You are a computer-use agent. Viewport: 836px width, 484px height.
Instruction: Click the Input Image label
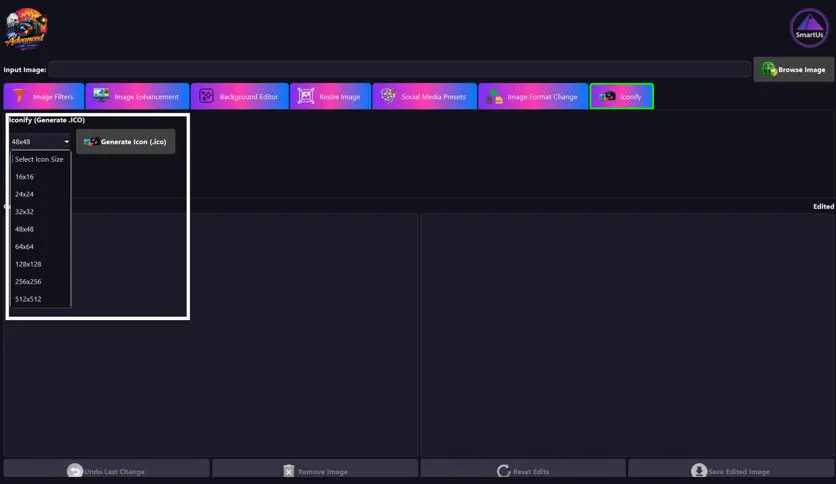25,70
